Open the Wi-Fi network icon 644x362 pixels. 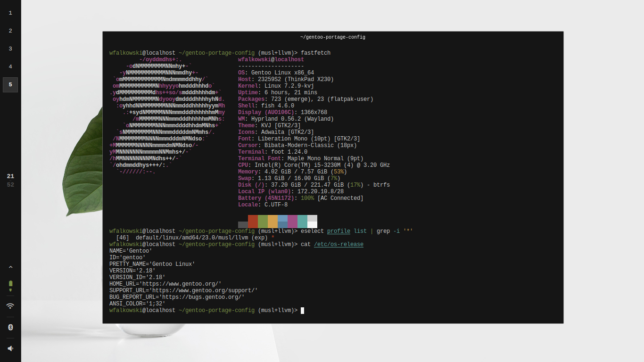tap(10, 306)
